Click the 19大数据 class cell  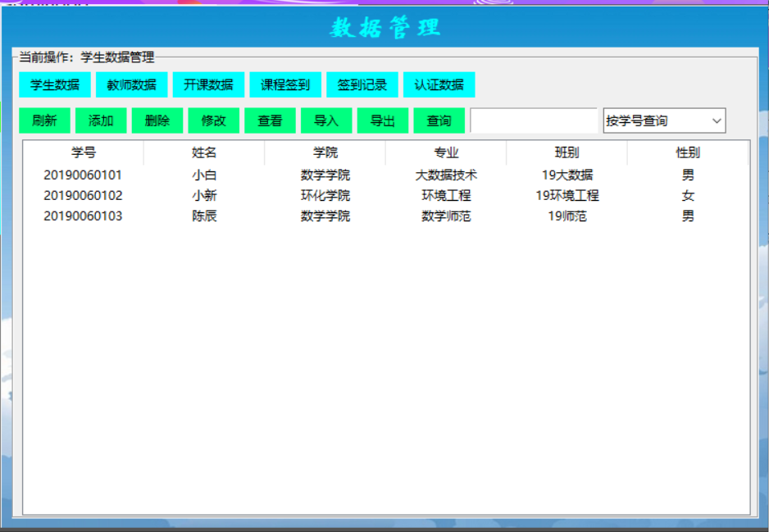pyautogui.click(x=567, y=175)
